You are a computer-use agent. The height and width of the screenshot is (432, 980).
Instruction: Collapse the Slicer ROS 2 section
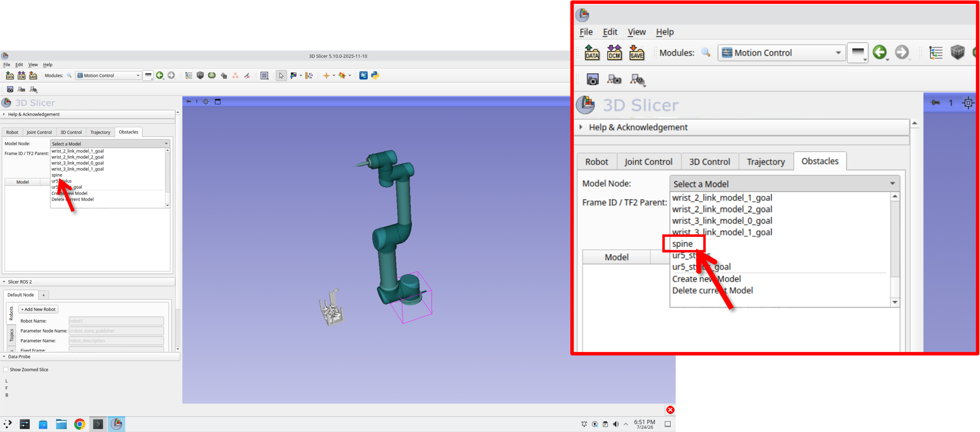[88, 282]
